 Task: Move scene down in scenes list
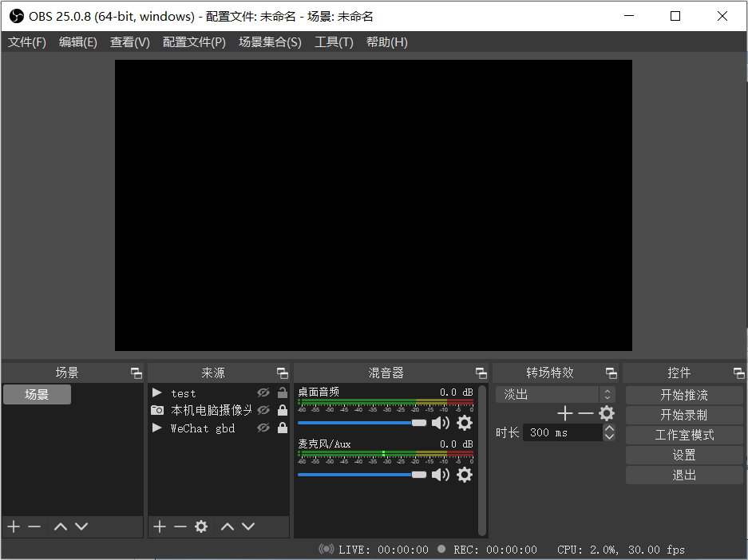click(81, 526)
